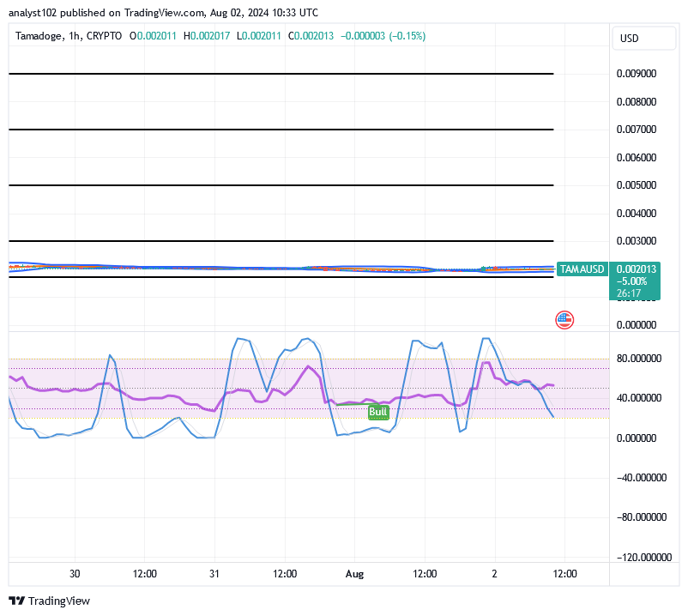Click the current price label 0.002013
This screenshot has height=616, width=688.
636,269
